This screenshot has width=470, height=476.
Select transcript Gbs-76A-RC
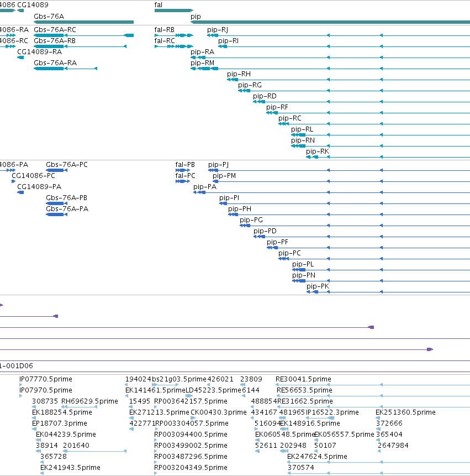(55, 30)
